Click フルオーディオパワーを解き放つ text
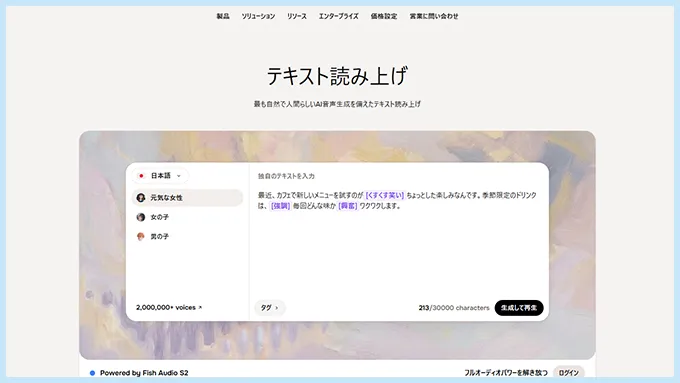The image size is (680, 383). [x=506, y=373]
